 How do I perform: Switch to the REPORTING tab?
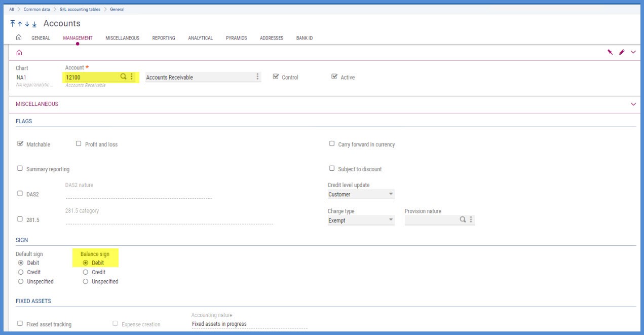point(164,38)
